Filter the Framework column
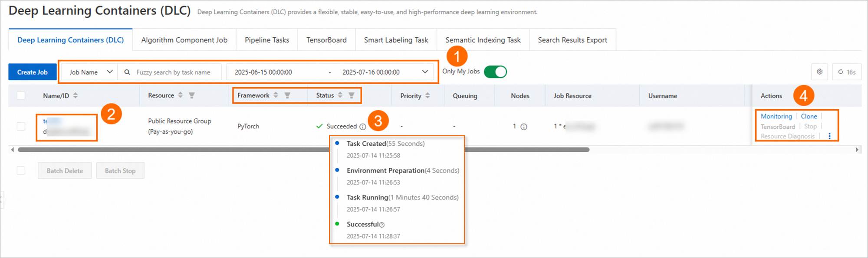The width and height of the screenshot is (868, 258). (x=287, y=95)
